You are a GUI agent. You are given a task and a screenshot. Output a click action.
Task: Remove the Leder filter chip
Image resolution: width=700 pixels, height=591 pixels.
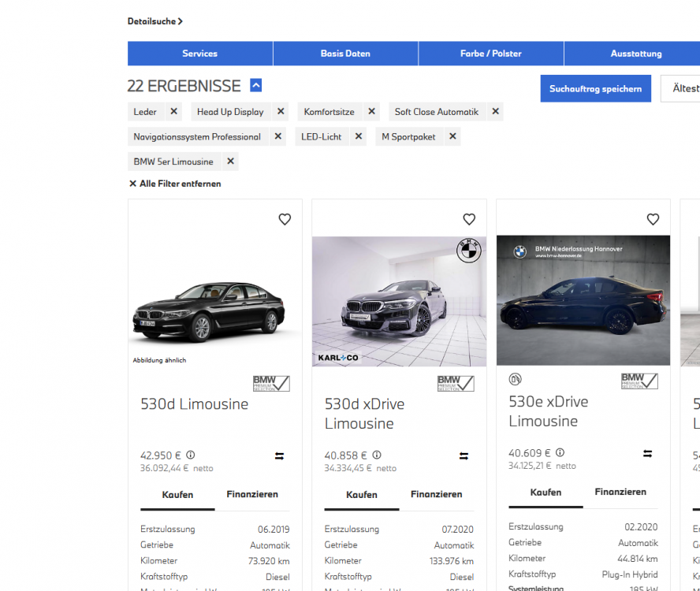(174, 112)
